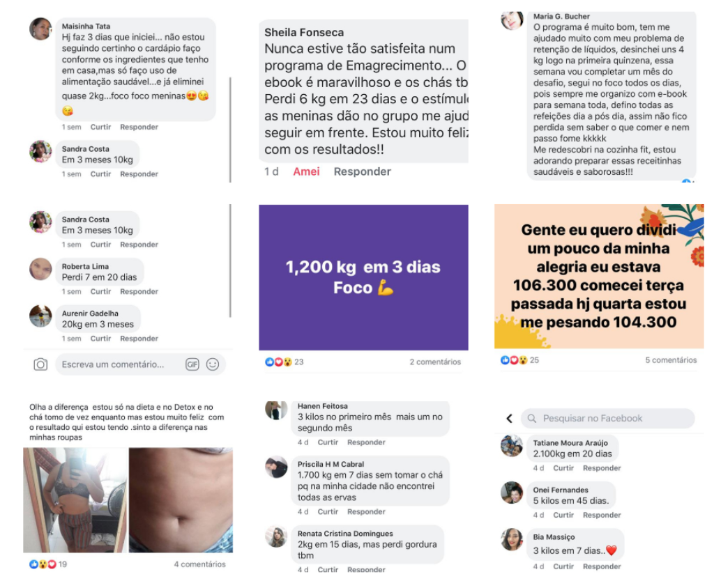Click the search magnifier icon
Image resolution: width=714 pixels, height=588 pixels.
click(531, 418)
